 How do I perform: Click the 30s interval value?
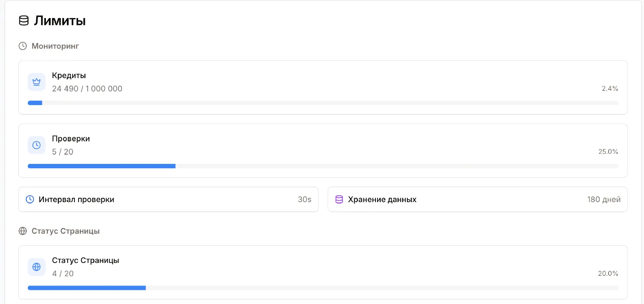pos(305,199)
